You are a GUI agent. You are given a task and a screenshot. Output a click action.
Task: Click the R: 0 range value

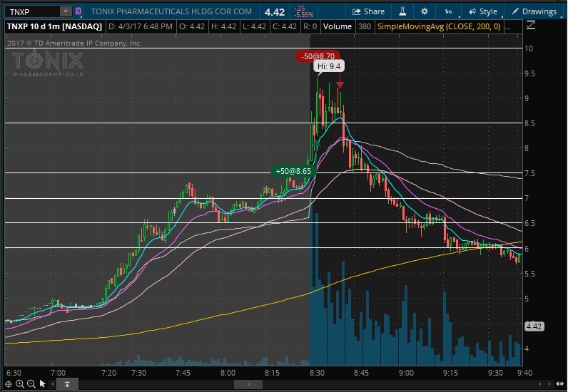coord(310,26)
